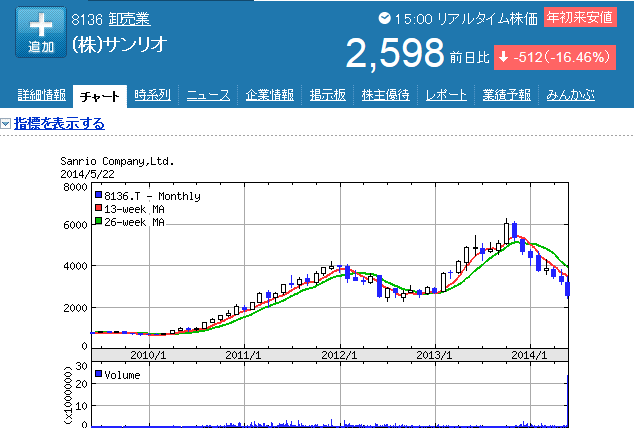This screenshot has width=635, height=428.
Task: Open the 掲示板 tab
Action: point(328,95)
